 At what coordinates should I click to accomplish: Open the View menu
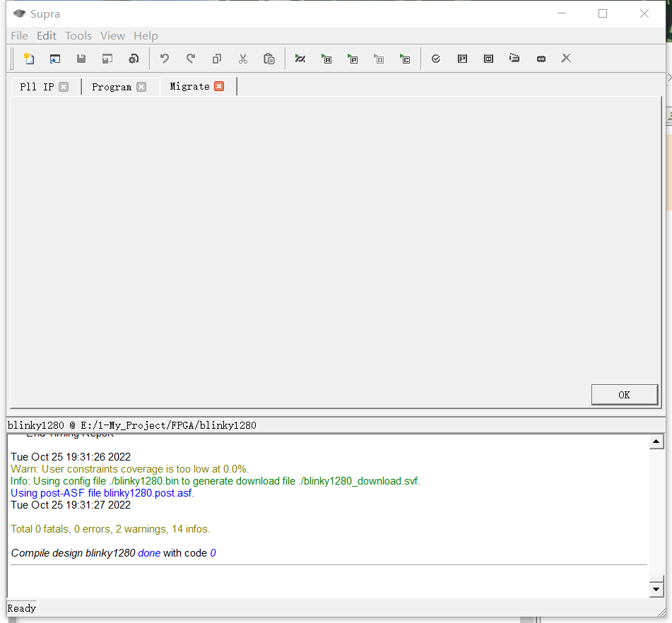tap(112, 35)
